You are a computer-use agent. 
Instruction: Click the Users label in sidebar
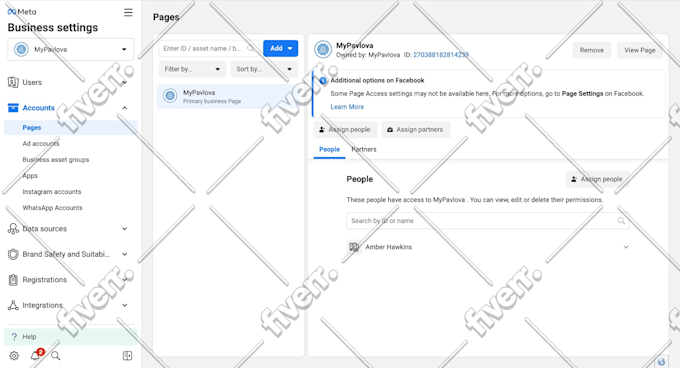point(32,82)
